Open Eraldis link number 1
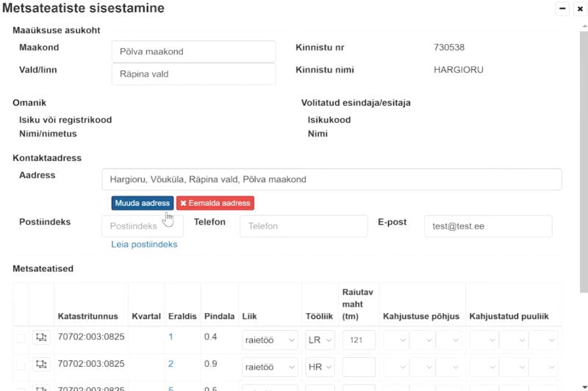The image size is (588, 391). [x=171, y=337]
